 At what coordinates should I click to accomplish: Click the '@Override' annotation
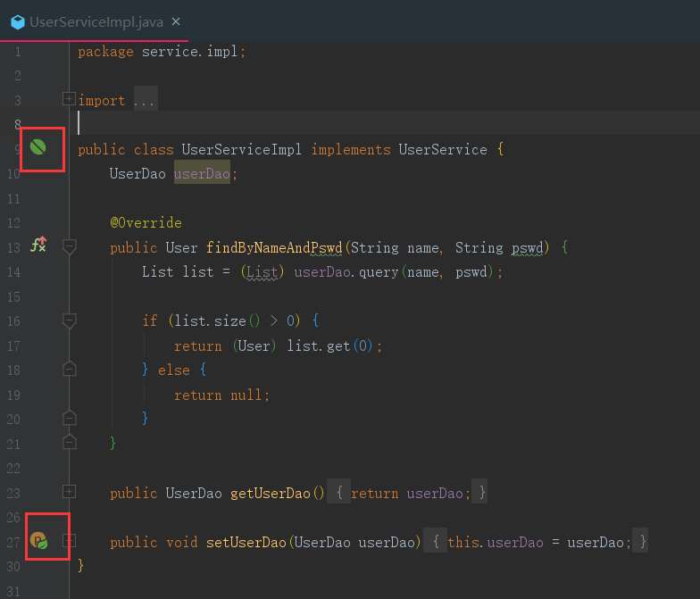[146, 222]
